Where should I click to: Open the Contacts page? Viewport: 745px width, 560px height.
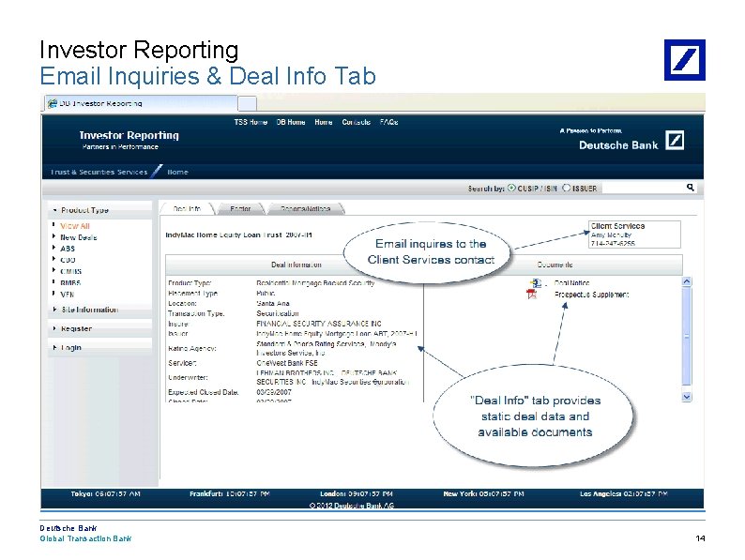(x=357, y=122)
